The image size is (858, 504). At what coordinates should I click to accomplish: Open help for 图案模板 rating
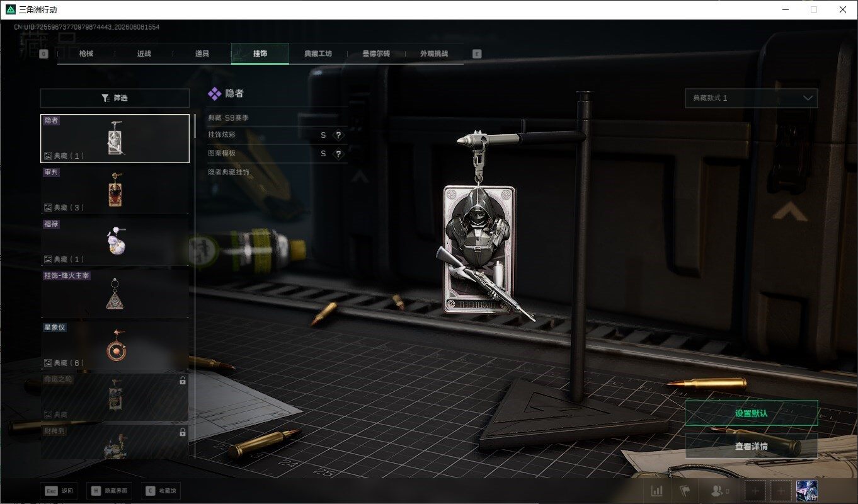click(338, 154)
